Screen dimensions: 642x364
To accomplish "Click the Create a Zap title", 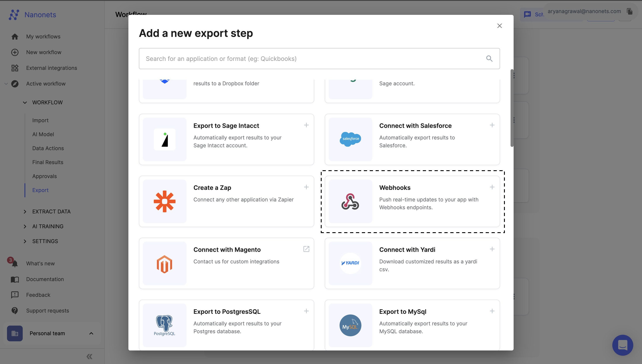I will (x=212, y=188).
